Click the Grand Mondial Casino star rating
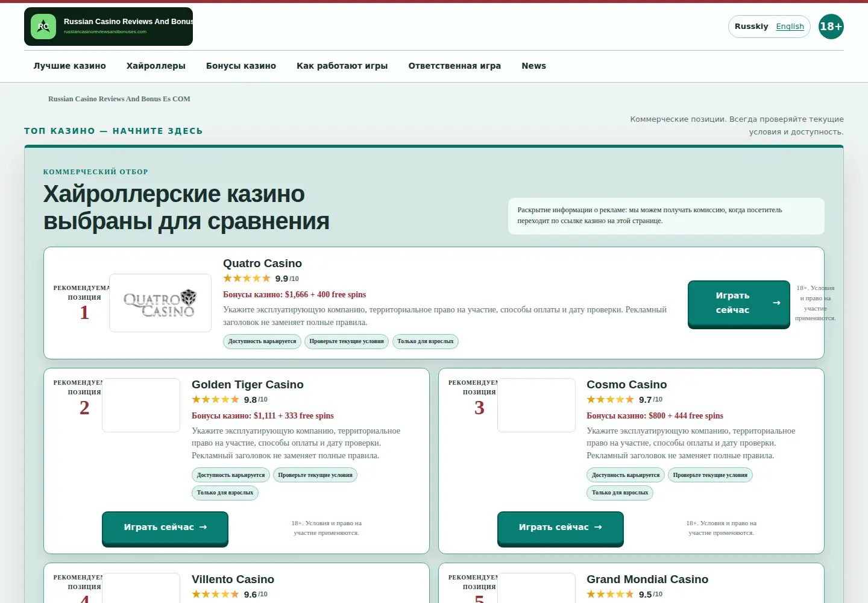Image resolution: width=868 pixels, height=603 pixels. click(610, 595)
